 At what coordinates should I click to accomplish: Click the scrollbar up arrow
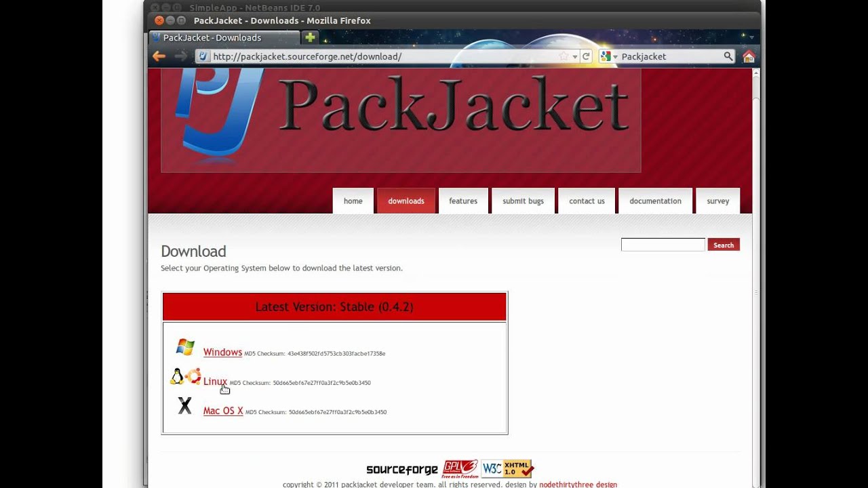point(756,72)
